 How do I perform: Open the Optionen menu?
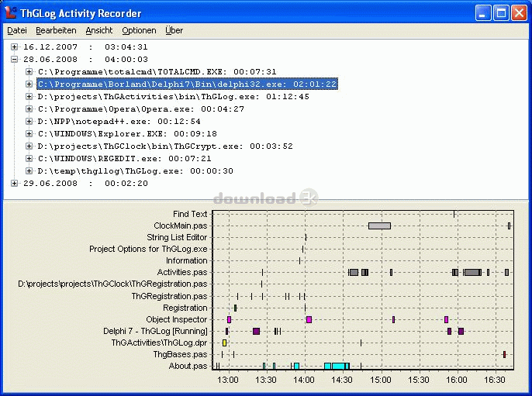(139, 30)
